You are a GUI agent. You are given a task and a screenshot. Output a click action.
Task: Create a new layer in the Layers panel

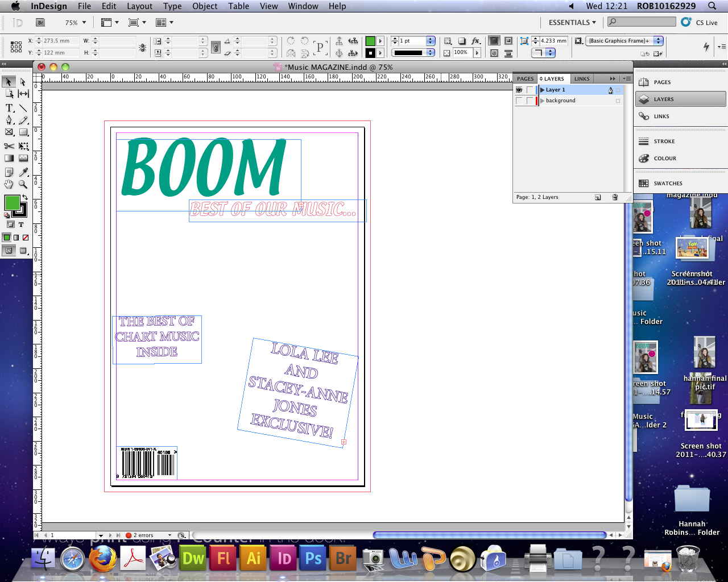pyautogui.click(x=597, y=197)
